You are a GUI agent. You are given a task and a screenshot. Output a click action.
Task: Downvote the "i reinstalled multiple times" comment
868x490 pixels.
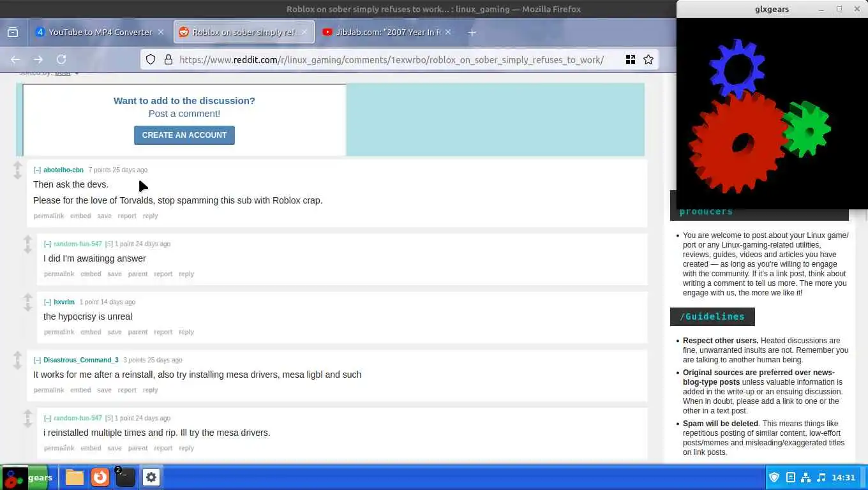(x=28, y=423)
